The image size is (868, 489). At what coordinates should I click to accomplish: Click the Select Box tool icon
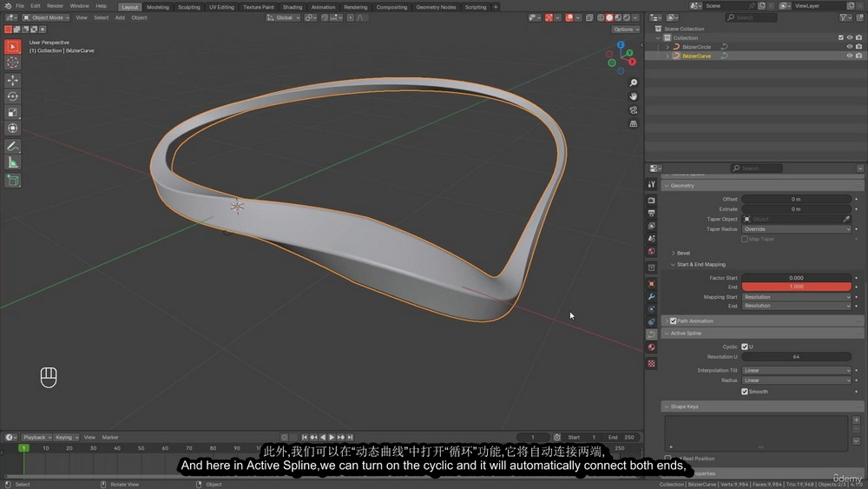[x=12, y=47]
